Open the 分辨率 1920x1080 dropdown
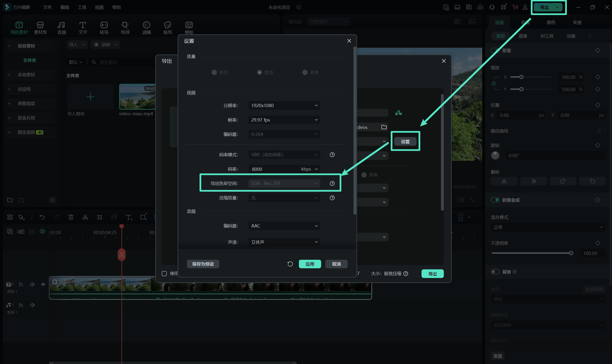The image size is (612, 364). pos(284,105)
